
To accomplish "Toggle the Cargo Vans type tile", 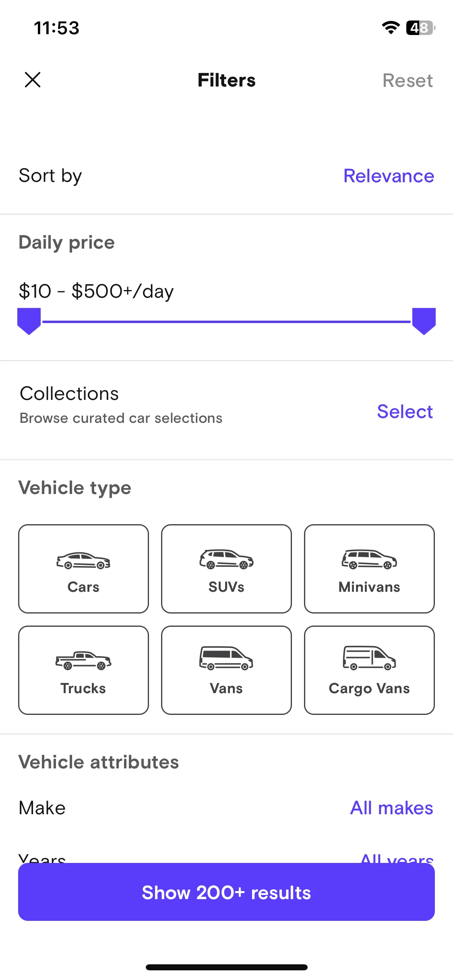I will pos(369,670).
